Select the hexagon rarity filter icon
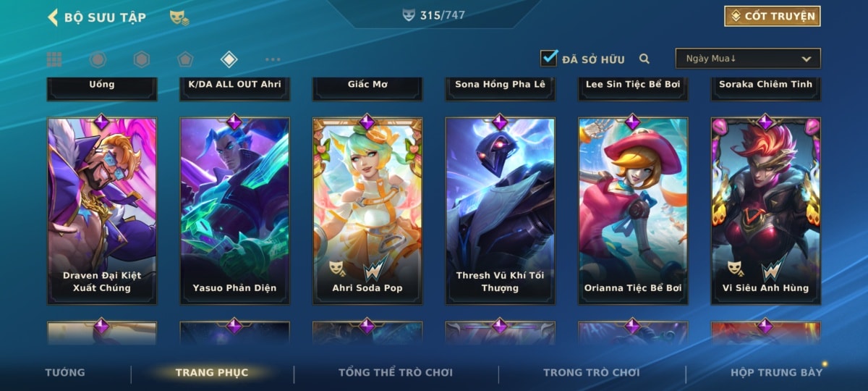The height and width of the screenshot is (391, 868). [142, 59]
